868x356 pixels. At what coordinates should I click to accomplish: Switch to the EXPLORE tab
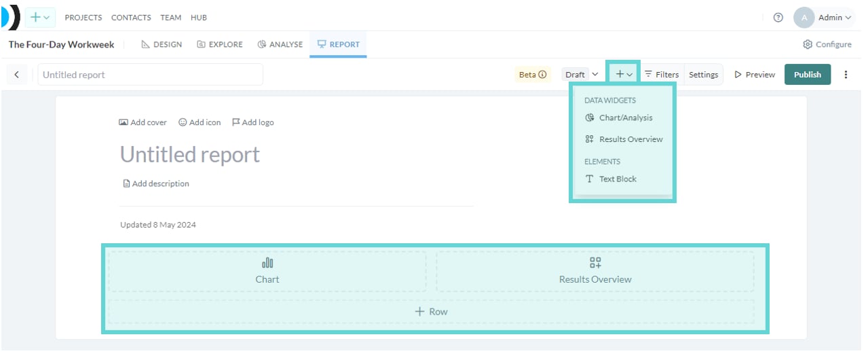click(220, 44)
